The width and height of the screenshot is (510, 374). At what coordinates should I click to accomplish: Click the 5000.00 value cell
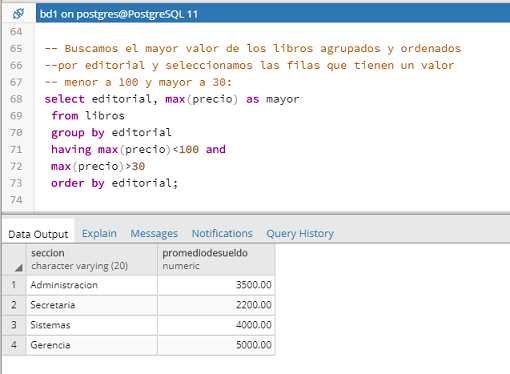click(x=216, y=345)
